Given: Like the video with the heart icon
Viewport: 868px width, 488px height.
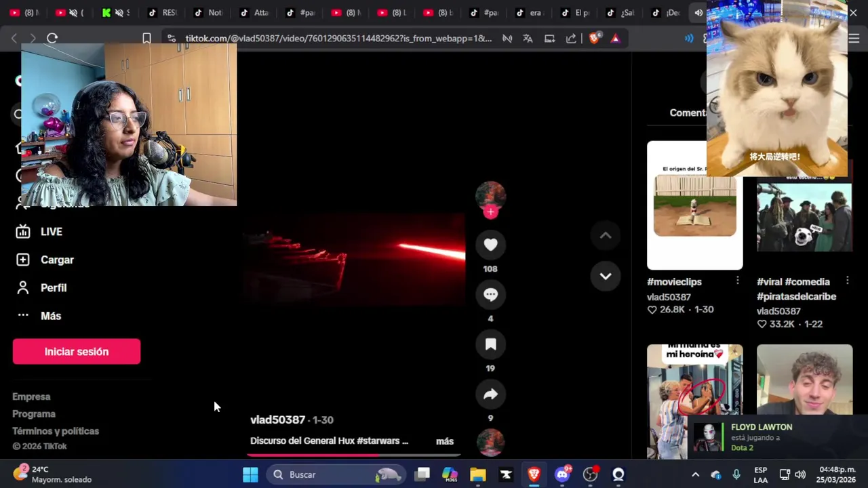Looking at the screenshot, I should tap(490, 245).
